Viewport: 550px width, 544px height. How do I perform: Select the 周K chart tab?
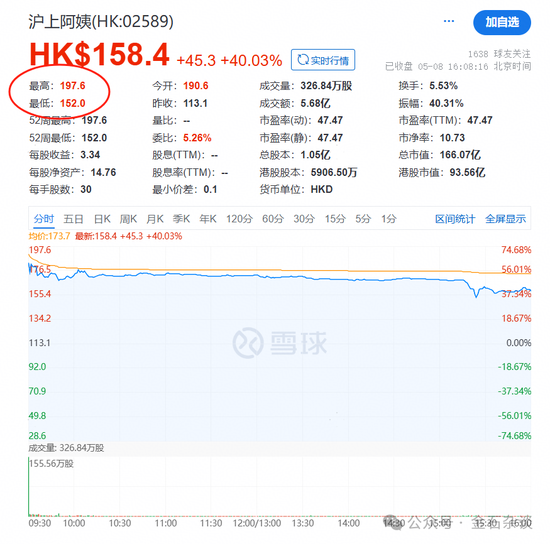click(x=128, y=219)
